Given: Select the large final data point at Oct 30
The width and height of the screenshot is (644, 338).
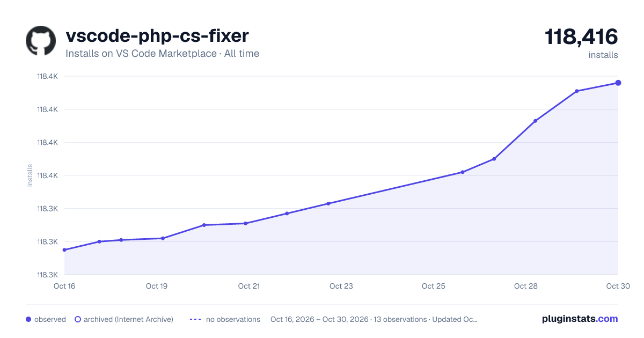Looking at the screenshot, I should tap(618, 83).
